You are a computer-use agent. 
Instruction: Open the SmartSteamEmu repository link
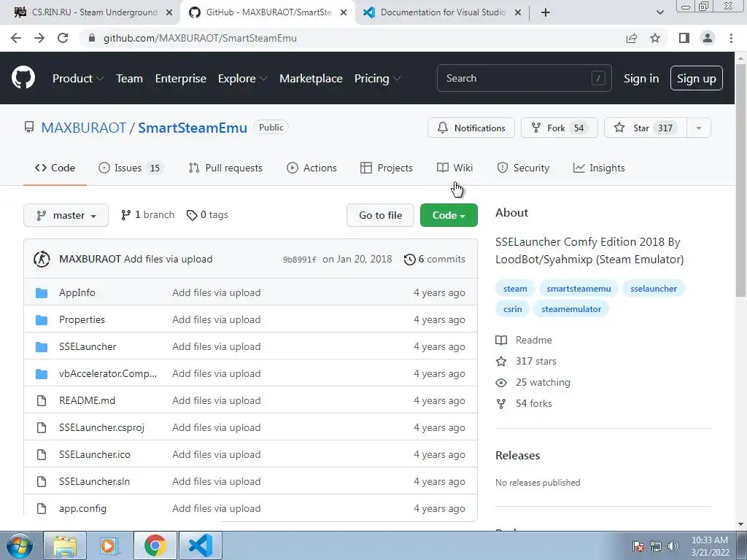click(193, 128)
